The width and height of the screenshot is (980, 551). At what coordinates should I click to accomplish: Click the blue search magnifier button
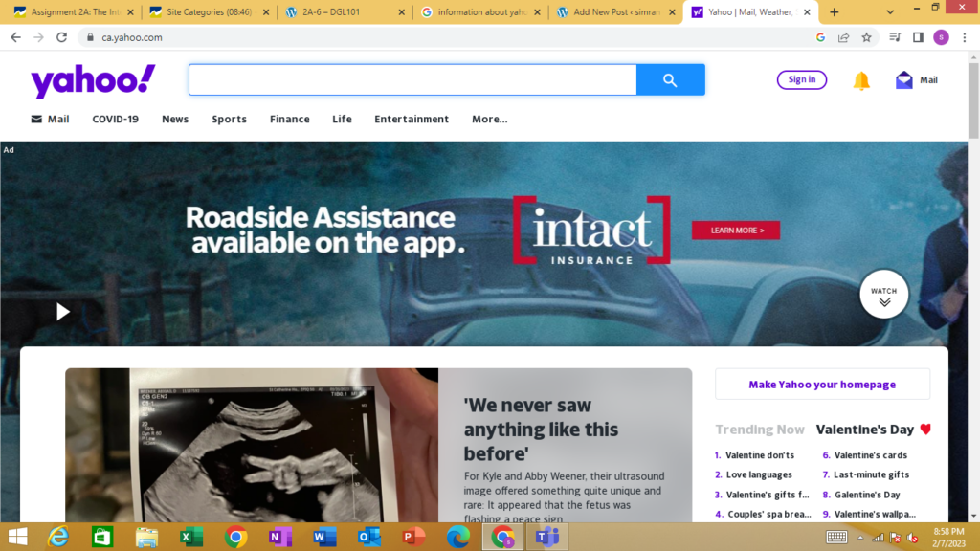670,80
